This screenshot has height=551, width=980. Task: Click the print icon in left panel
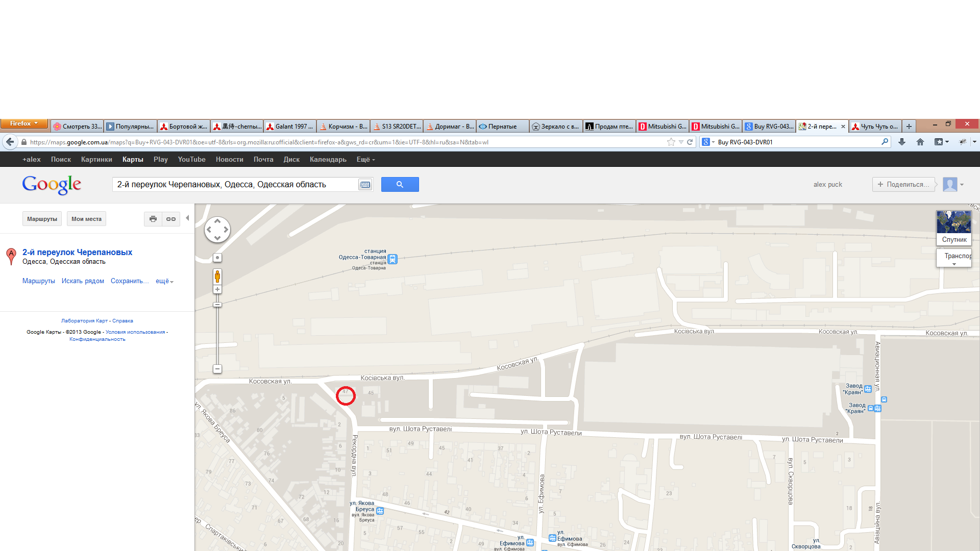tap(153, 219)
